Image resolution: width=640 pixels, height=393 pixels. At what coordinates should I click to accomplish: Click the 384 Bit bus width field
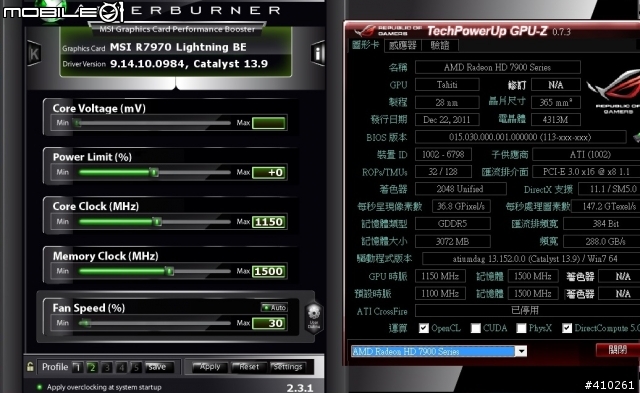click(x=602, y=224)
